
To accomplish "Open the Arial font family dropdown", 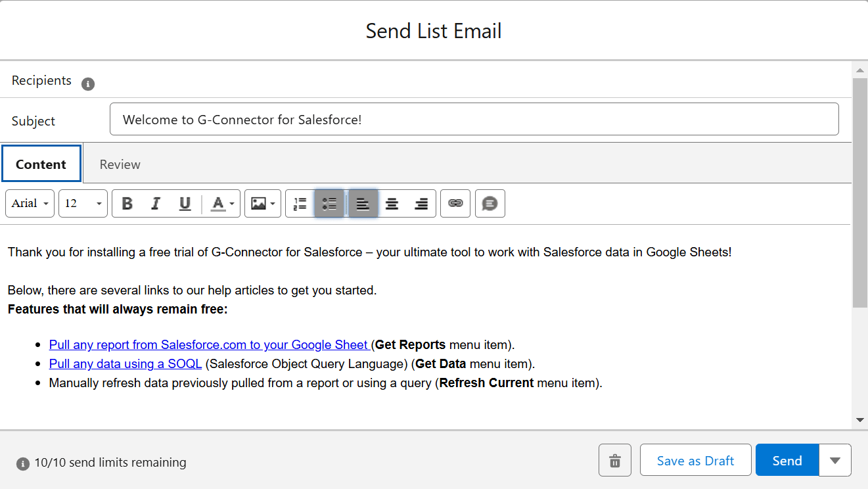I will pos(30,204).
